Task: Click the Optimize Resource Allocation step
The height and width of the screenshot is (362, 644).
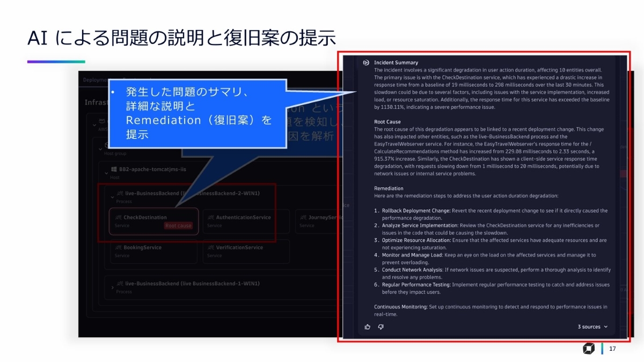Action: (491, 244)
